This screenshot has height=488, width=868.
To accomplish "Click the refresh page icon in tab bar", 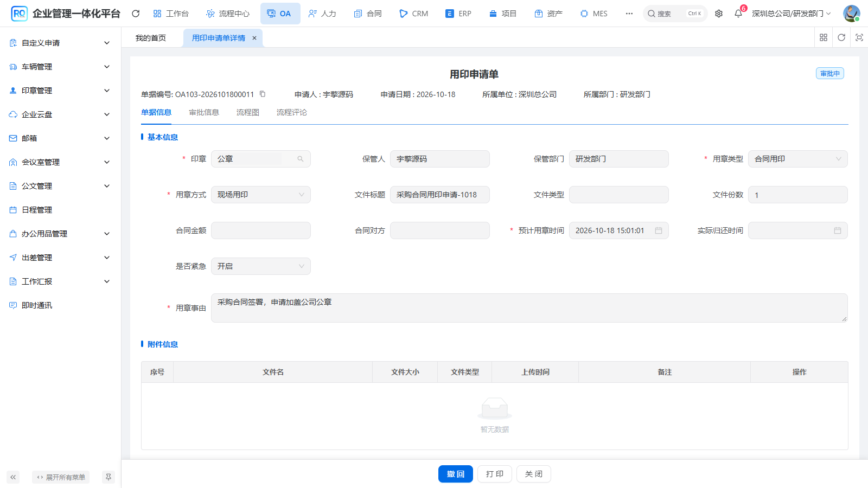I will point(841,37).
